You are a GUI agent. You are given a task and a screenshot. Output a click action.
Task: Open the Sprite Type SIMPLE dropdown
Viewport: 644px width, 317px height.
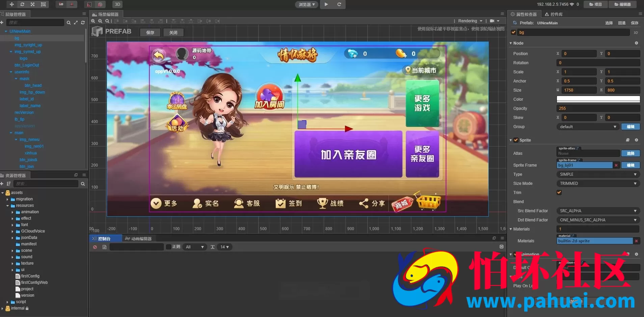598,174
